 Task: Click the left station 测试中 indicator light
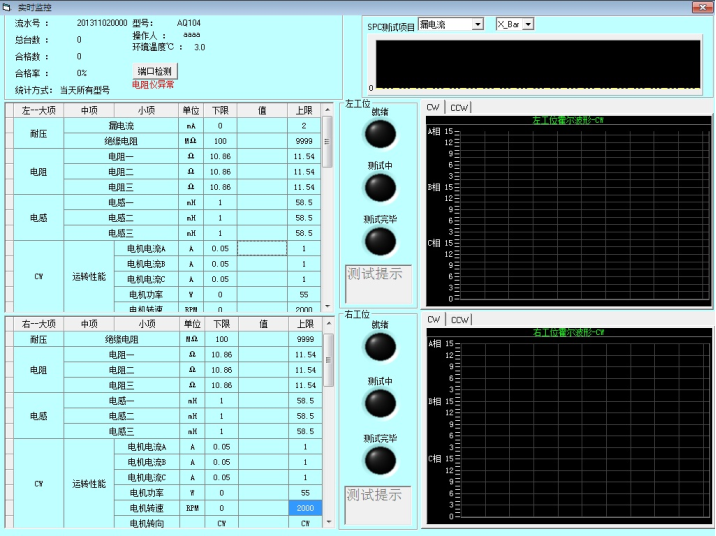(379, 188)
